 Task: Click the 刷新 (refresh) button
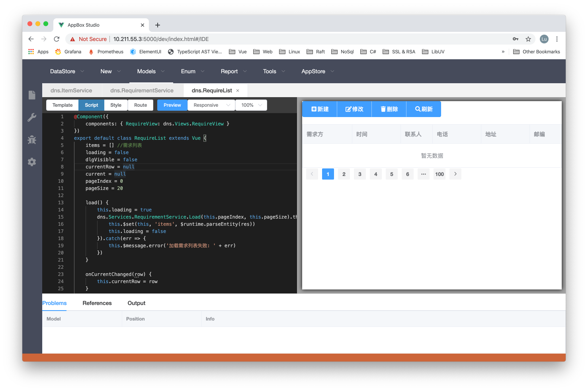coord(424,109)
